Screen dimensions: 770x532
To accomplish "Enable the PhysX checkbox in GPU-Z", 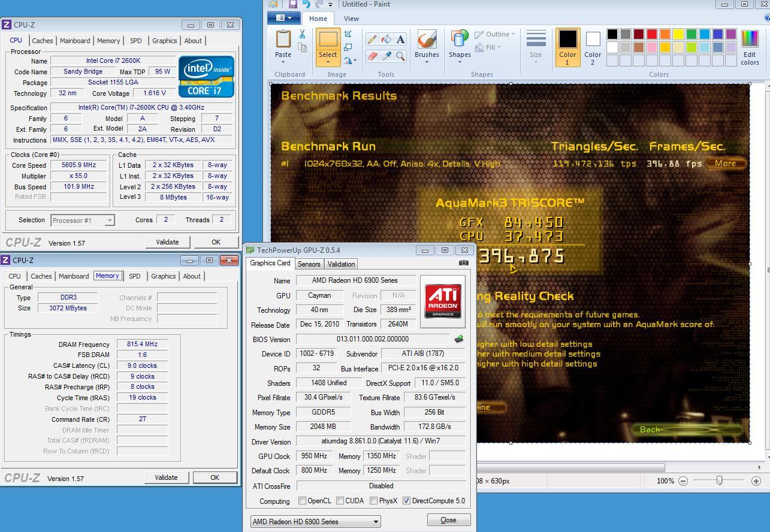I will (374, 501).
